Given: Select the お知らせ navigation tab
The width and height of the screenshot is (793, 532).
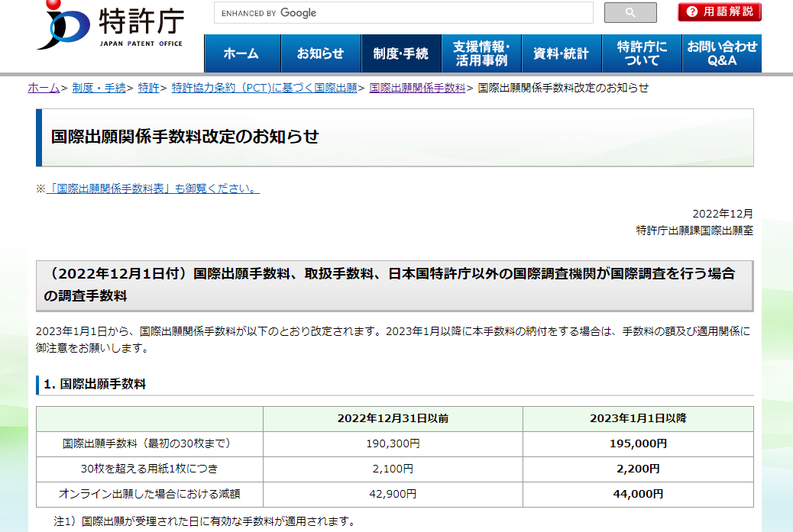Looking at the screenshot, I should click(320, 53).
